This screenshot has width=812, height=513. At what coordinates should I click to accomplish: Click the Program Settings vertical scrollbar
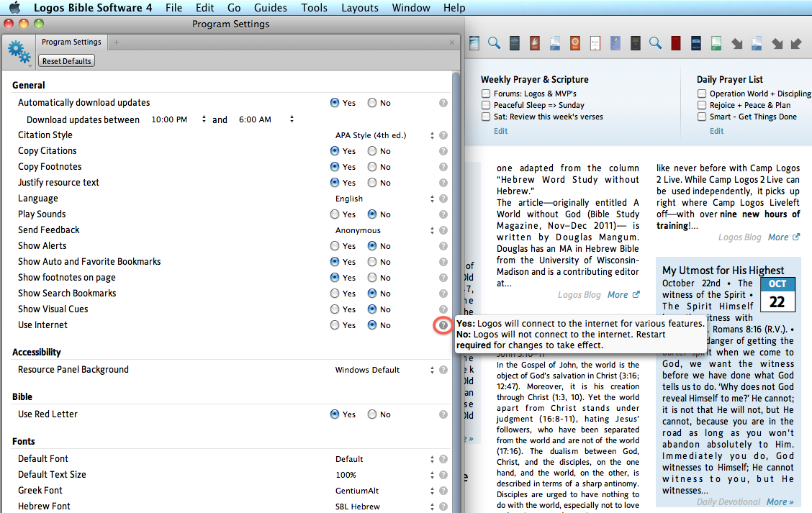click(456, 291)
